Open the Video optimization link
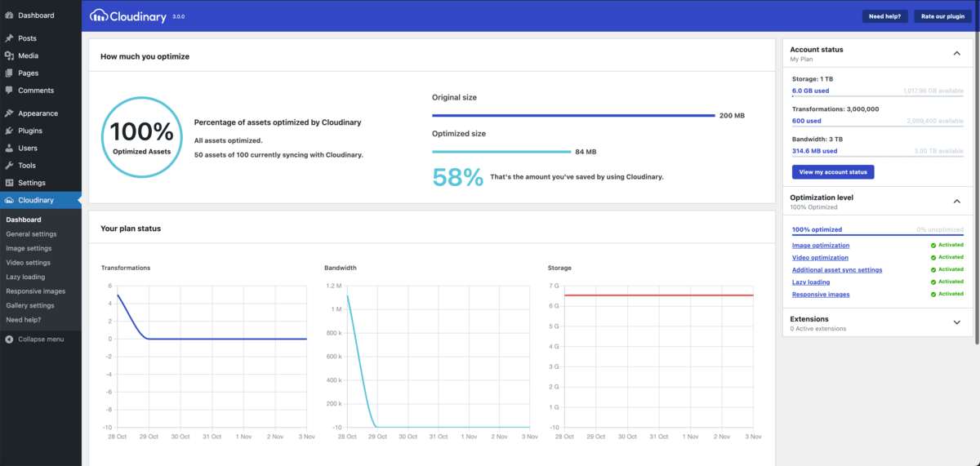The width and height of the screenshot is (980, 466). click(x=820, y=257)
